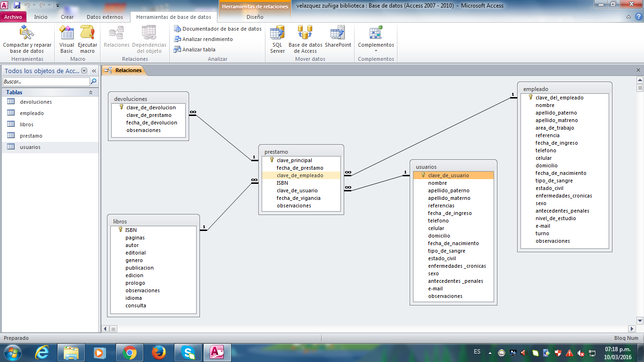Screen dimensions: 644x362
Task: Select devoluciones table in navigation pane
Action: [50, 102]
